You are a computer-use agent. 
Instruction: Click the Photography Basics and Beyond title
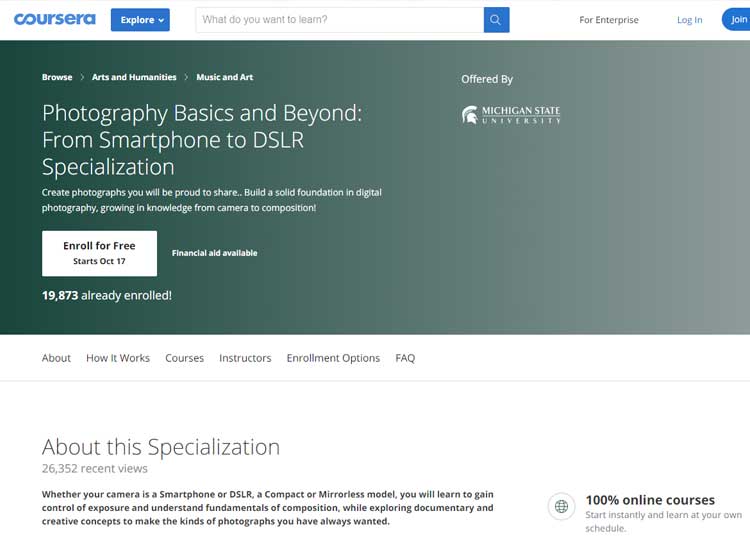pyautogui.click(x=202, y=140)
